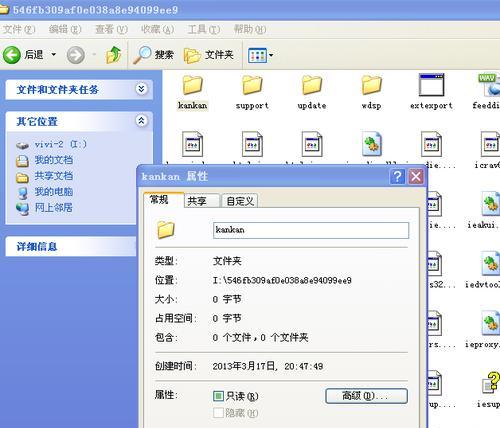Open the Search magnifier tool
The height and width of the screenshot is (428, 500).
[142, 55]
